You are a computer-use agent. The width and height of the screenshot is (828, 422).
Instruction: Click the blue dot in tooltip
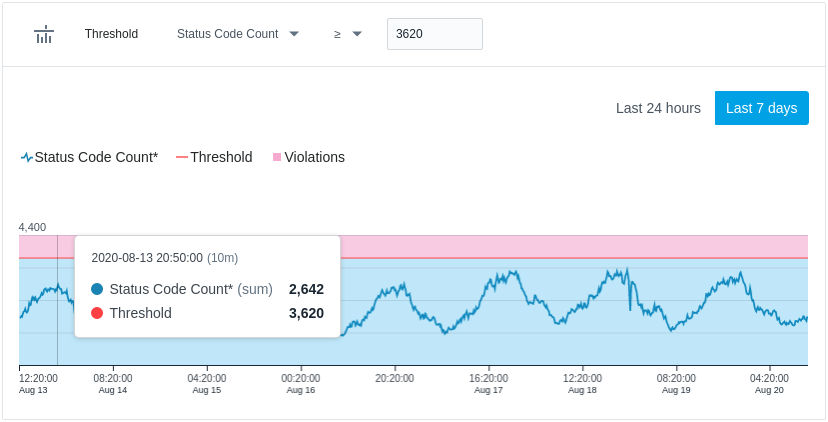97,289
